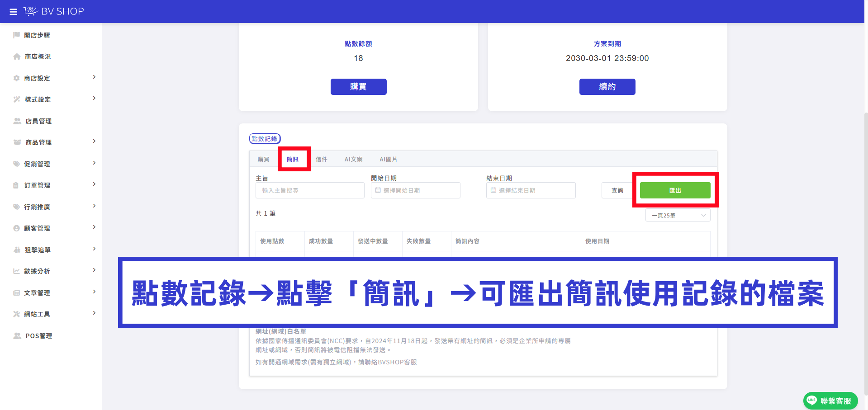Click the tools icon beside 網站工具

[17, 314]
